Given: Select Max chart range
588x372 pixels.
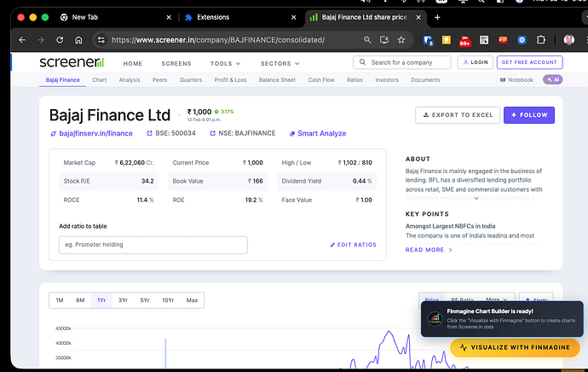Looking at the screenshot, I should click(192, 300).
